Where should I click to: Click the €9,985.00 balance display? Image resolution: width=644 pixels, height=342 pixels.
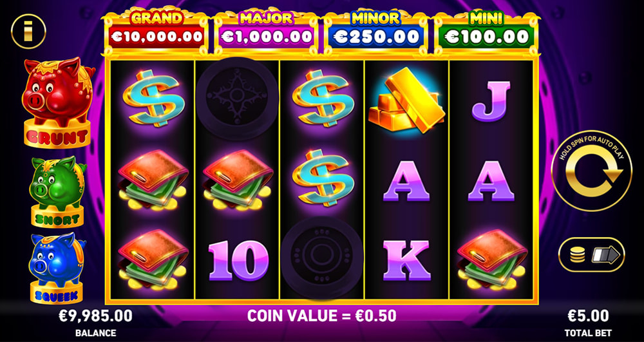pos(96,316)
